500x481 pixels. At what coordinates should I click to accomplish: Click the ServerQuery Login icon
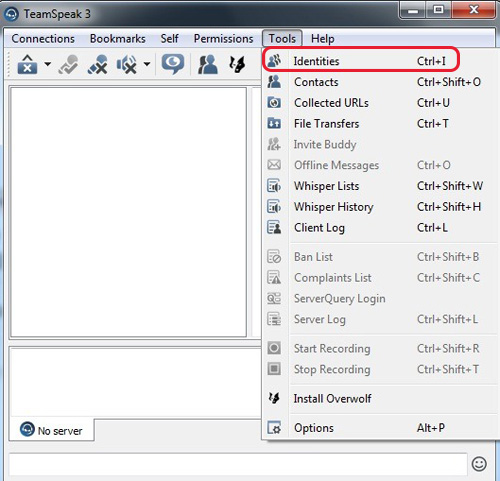point(274,298)
